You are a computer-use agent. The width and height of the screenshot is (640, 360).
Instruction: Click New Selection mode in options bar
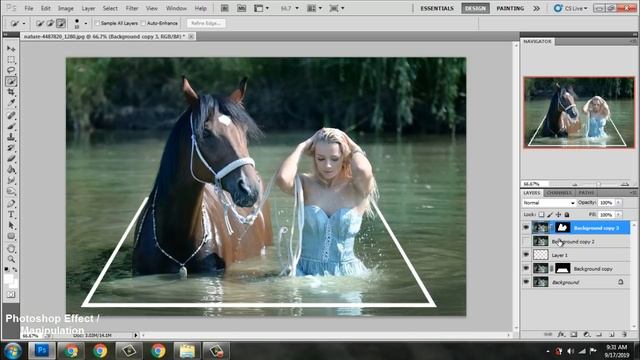[x=40, y=24]
